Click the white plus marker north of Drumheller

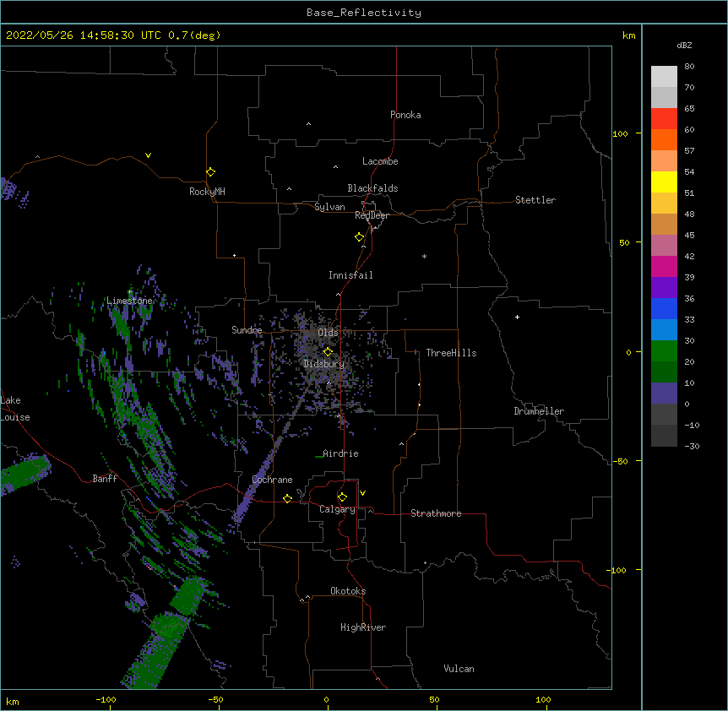pyautogui.click(x=517, y=317)
